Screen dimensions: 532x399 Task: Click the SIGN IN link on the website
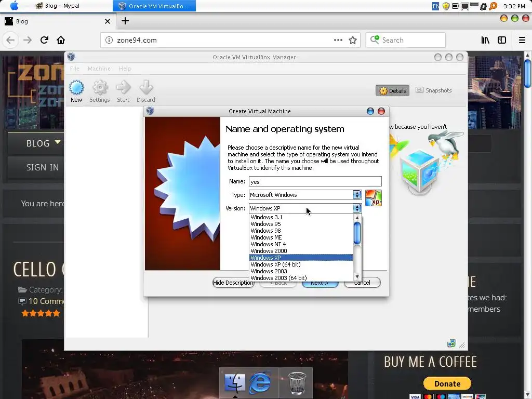pyautogui.click(x=43, y=167)
